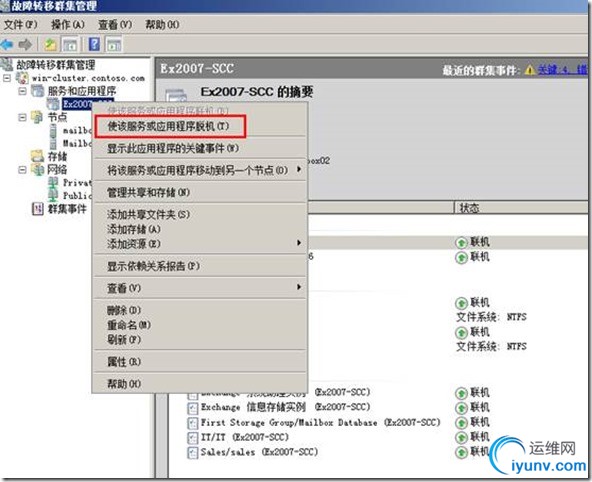Open the 操作(A) menu
Image resolution: width=592 pixels, height=482 pixels.
[x=68, y=25]
